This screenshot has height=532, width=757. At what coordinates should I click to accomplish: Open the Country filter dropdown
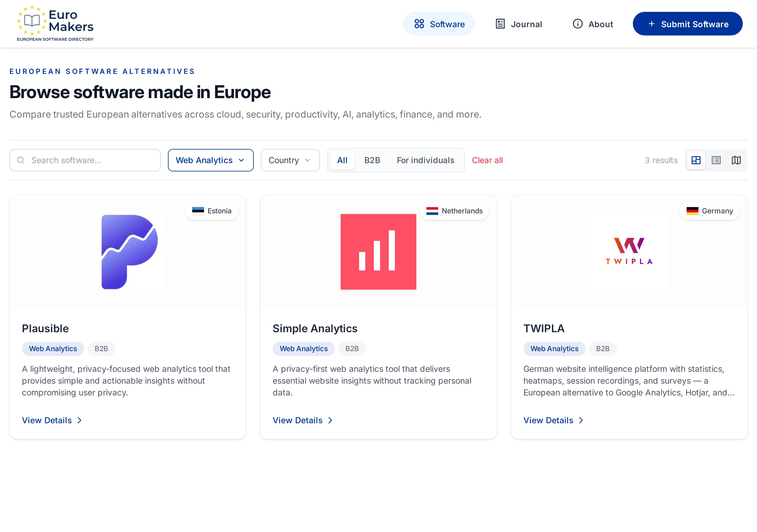coord(290,160)
